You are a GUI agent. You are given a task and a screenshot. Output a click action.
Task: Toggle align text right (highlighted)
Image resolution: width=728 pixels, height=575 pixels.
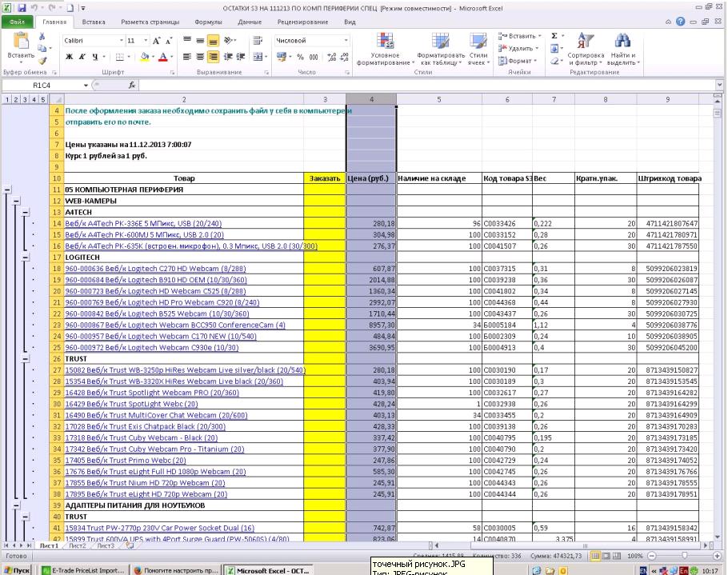click(213, 57)
